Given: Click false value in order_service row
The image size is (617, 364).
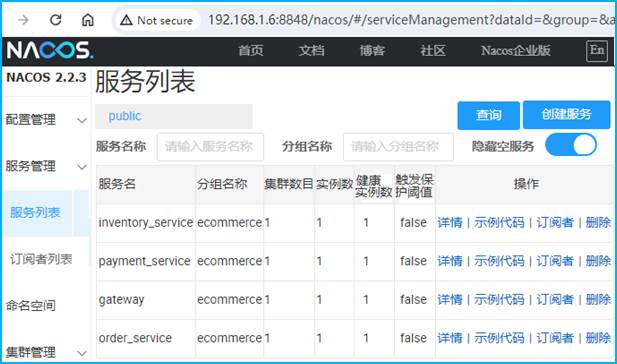Looking at the screenshot, I should [x=414, y=338].
